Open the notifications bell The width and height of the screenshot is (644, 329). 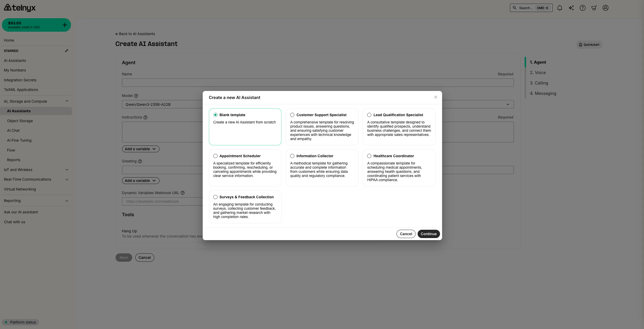click(559, 8)
